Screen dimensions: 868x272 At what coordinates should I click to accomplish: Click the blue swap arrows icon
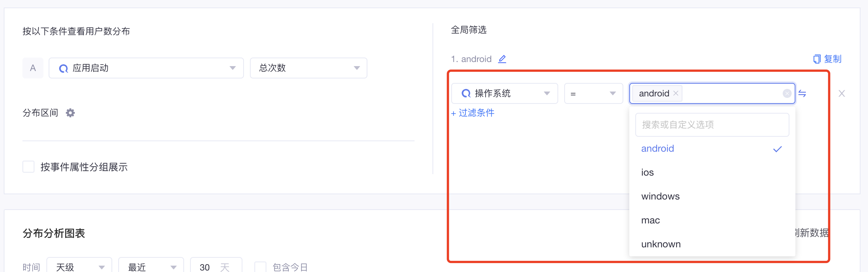pos(802,93)
